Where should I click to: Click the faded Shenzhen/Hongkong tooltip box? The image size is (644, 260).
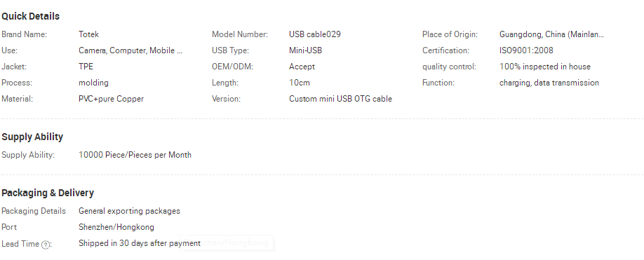pyautogui.click(x=227, y=242)
